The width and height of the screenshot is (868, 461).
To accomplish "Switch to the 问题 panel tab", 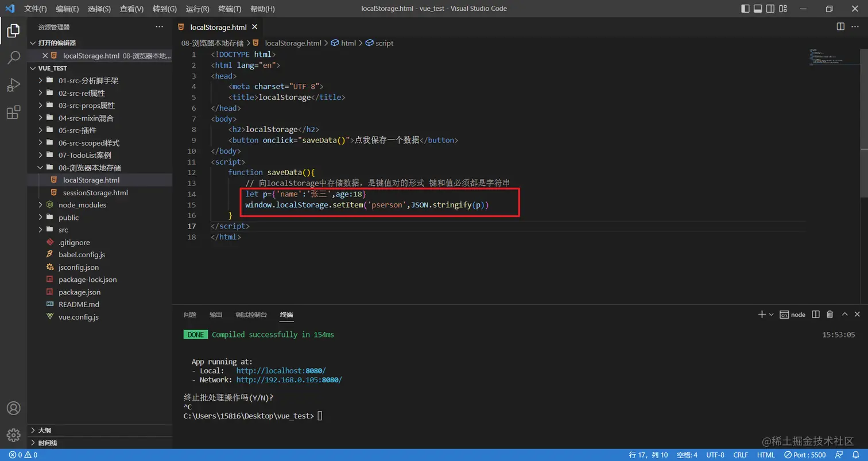I will pyautogui.click(x=190, y=315).
